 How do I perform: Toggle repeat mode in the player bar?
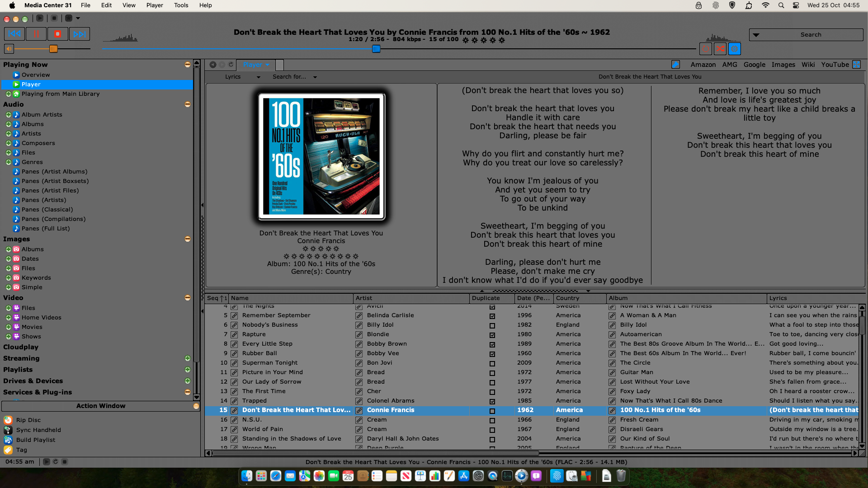(706, 49)
